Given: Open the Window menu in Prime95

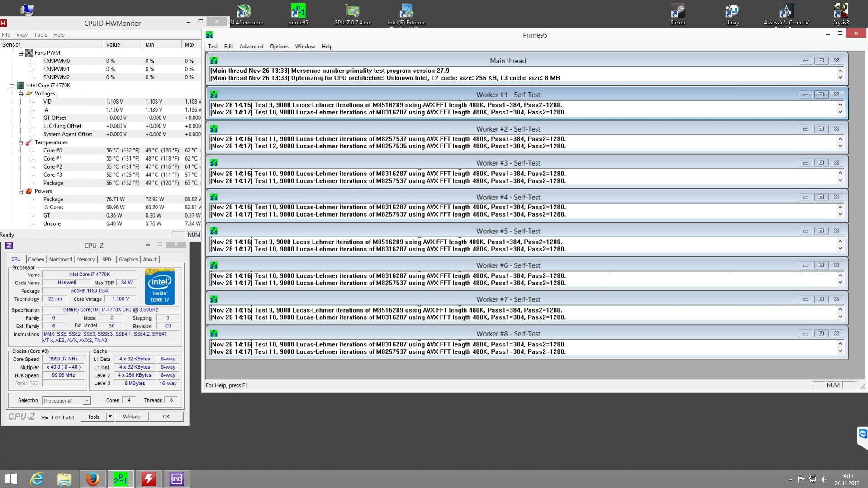Looking at the screenshot, I should pos(305,46).
